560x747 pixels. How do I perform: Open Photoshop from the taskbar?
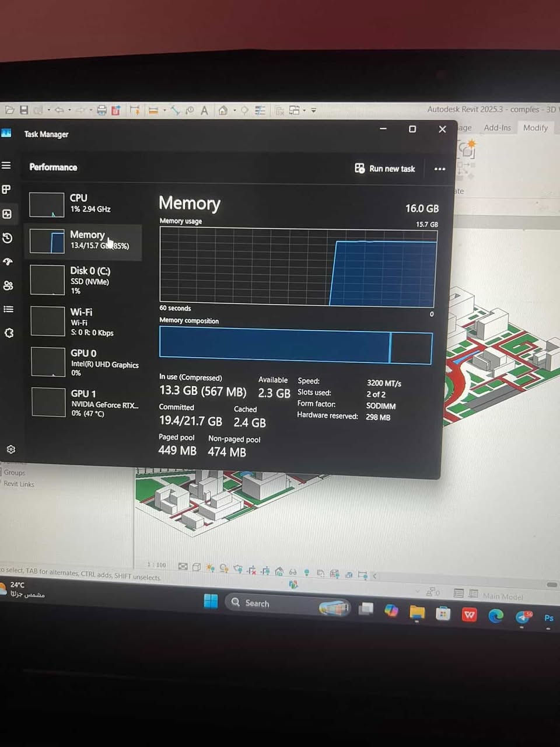549,618
